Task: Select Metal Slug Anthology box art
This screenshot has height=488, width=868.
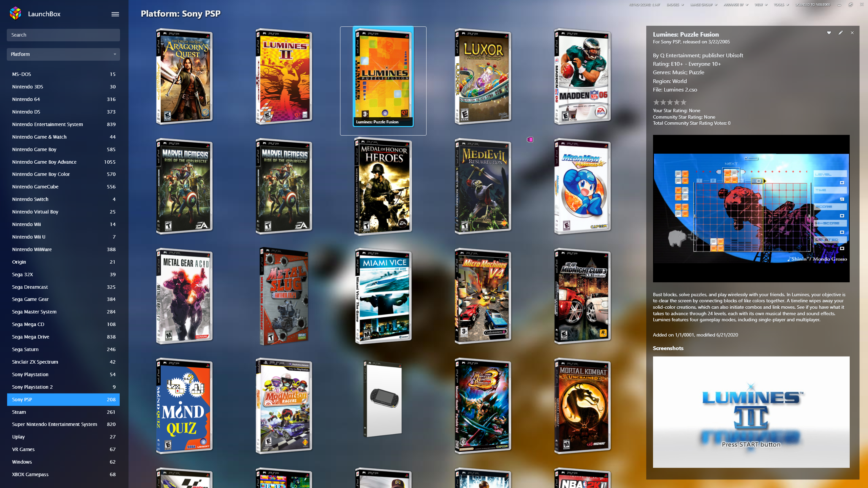Action: (284, 296)
